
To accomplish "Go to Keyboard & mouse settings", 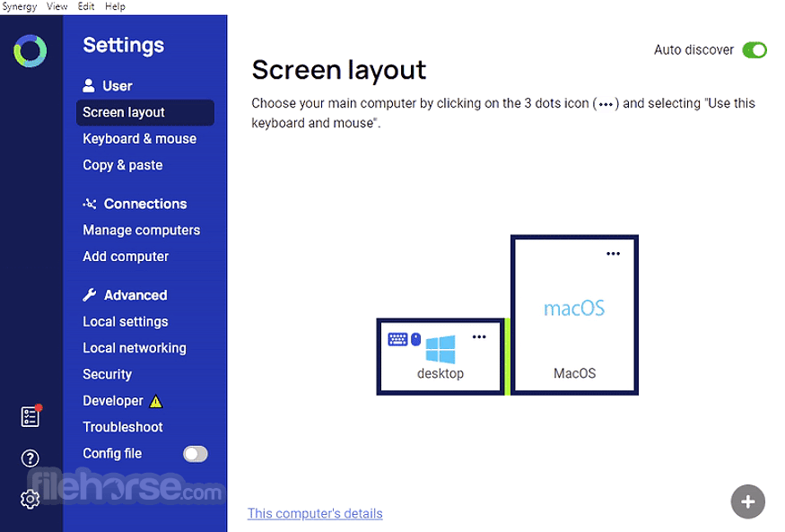I will 140,139.
